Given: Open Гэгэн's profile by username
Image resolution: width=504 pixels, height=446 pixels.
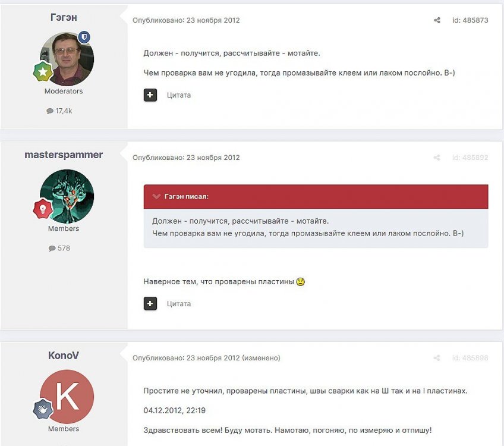Looking at the screenshot, I should pyautogui.click(x=64, y=17).
